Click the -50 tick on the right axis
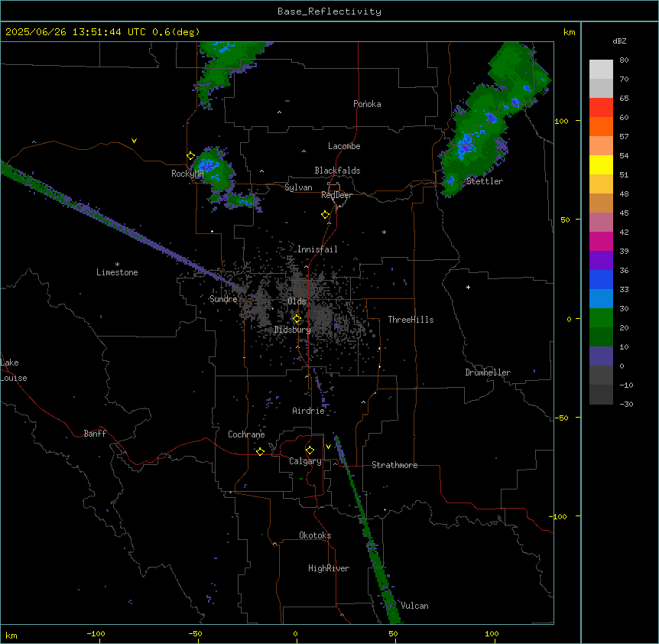 [561, 418]
